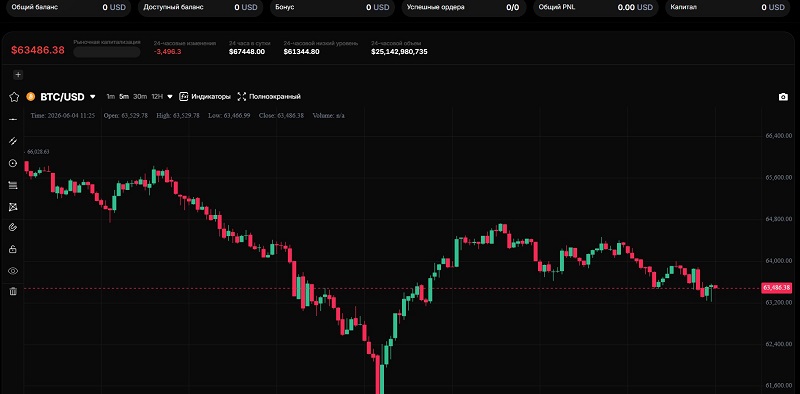Click the 24h volume value $25,142,980,735

(399, 52)
